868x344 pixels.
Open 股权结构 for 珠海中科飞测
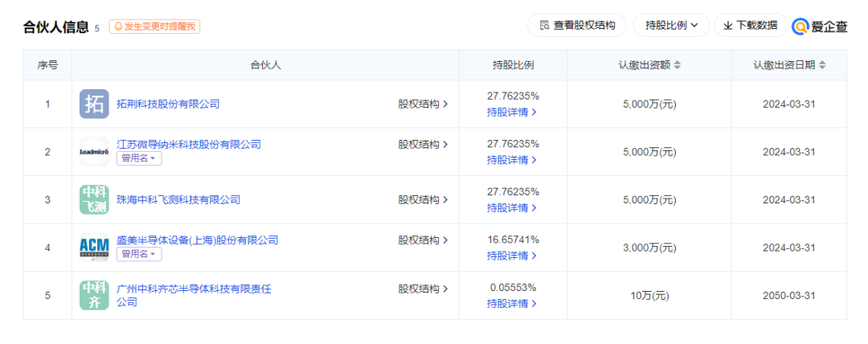423,199
